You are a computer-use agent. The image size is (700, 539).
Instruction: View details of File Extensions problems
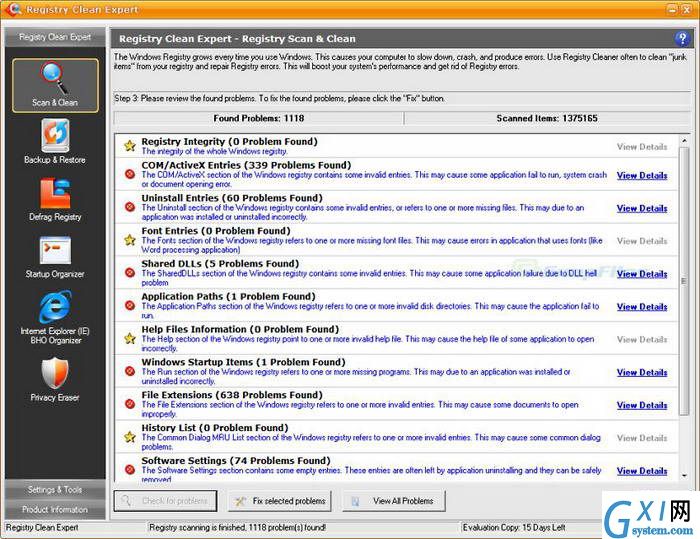[642, 405]
